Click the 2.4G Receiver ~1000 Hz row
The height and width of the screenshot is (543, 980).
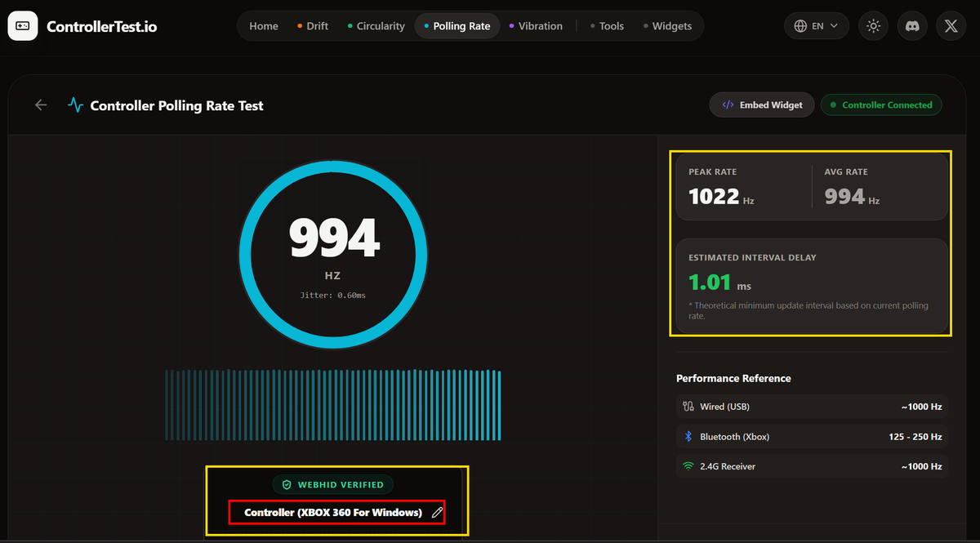pos(812,467)
